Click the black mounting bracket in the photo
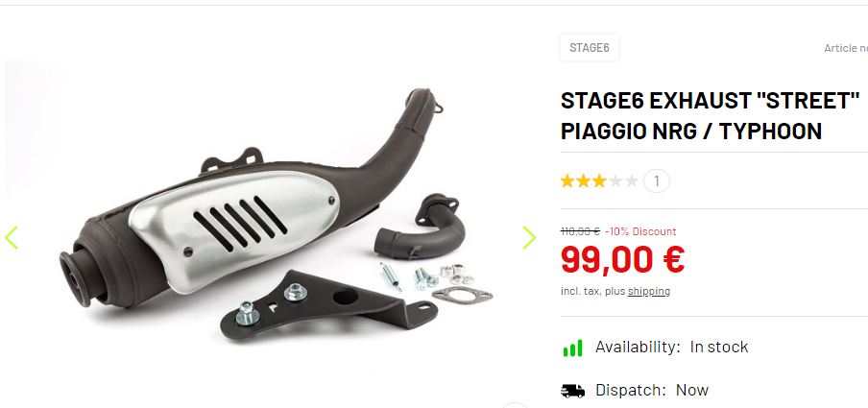The width and height of the screenshot is (868, 408). 328,305
